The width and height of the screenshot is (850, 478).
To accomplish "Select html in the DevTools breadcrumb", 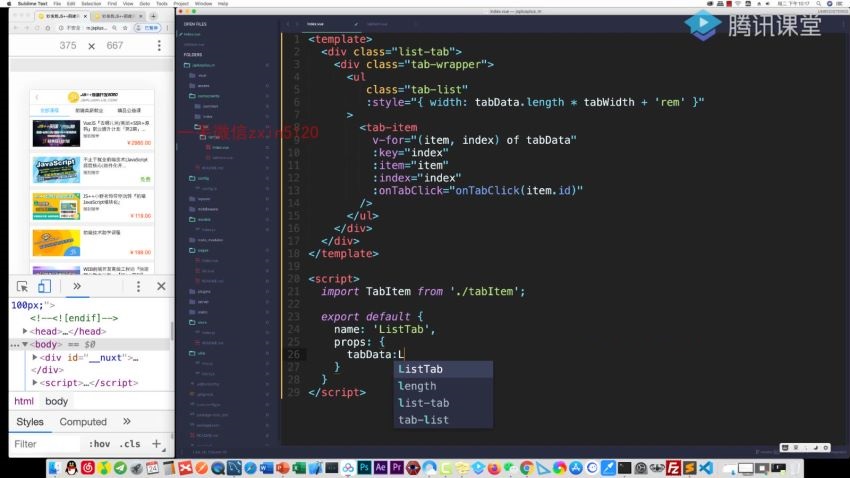I will pos(24,401).
